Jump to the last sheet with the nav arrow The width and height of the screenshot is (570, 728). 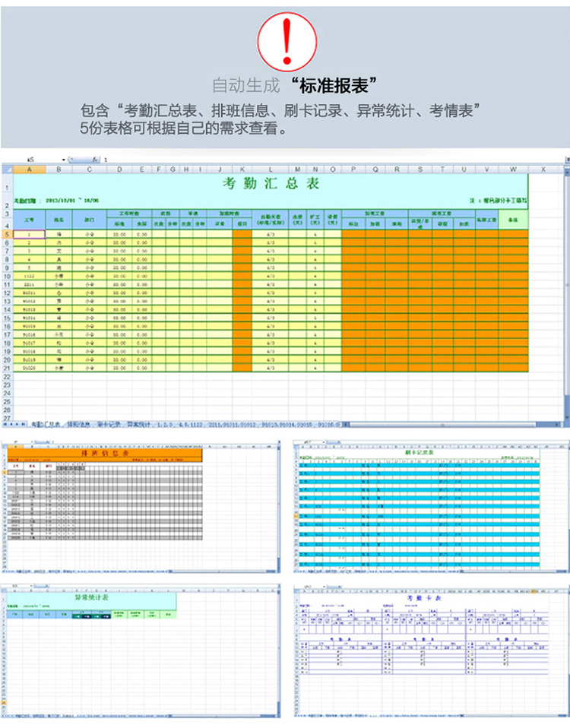pos(24,424)
